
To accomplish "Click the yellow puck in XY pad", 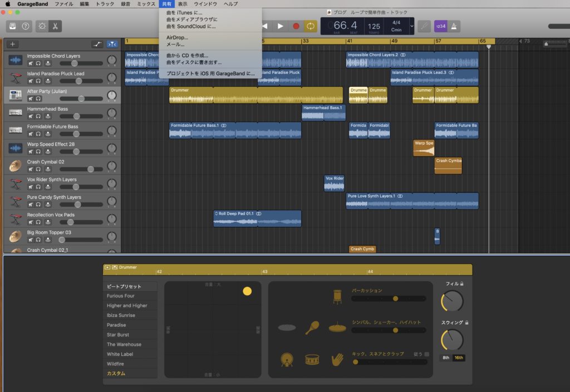I will tap(247, 291).
